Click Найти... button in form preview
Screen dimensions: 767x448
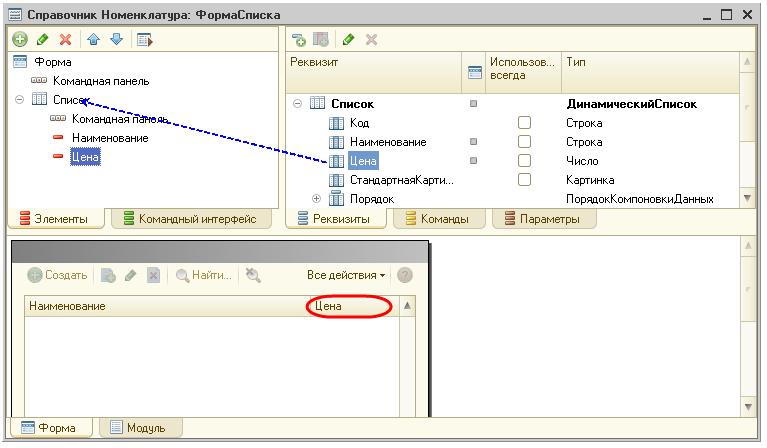[x=203, y=275]
